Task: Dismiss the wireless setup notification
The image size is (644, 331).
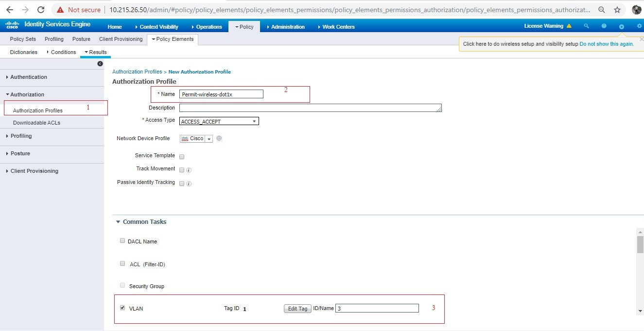Action: [x=641, y=39]
